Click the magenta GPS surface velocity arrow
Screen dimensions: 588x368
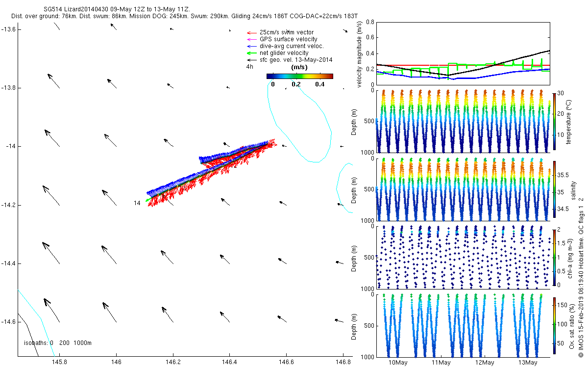251,39
